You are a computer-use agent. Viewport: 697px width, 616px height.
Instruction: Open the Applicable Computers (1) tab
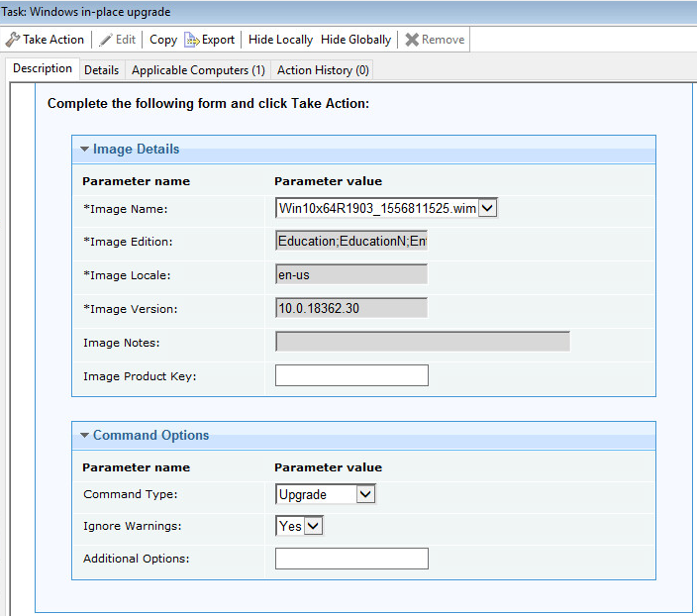[x=198, y=70]
